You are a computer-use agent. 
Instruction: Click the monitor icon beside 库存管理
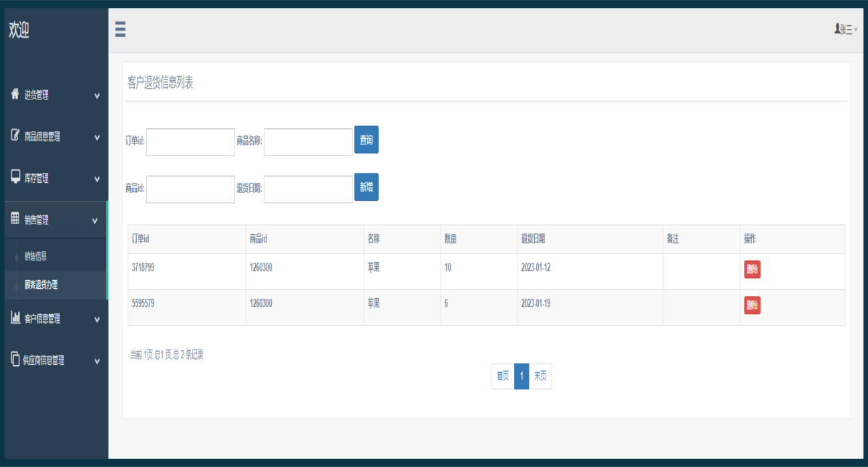pos(15,177)
